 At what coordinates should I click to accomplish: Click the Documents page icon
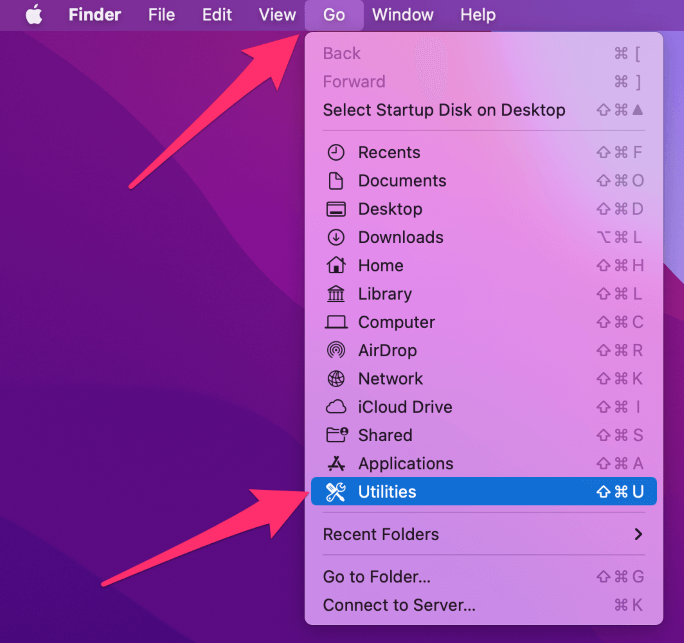[x=336, y=181]
